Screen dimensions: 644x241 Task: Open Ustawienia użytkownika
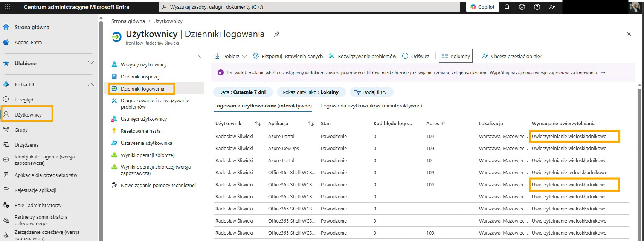pyautogui.click(x=146, y=143)
